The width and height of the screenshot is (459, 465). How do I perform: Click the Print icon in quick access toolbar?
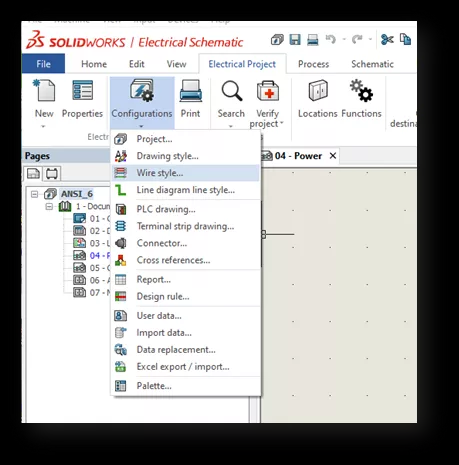coord(312,40)
